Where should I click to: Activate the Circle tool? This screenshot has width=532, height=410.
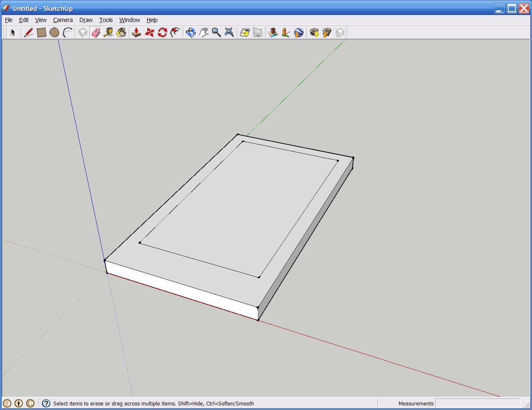point(54,32)
